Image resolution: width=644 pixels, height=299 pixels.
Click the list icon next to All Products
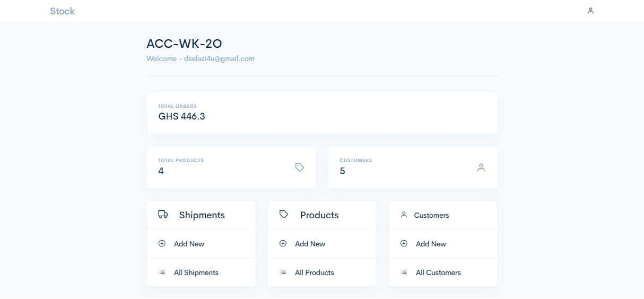coord(283,272)
